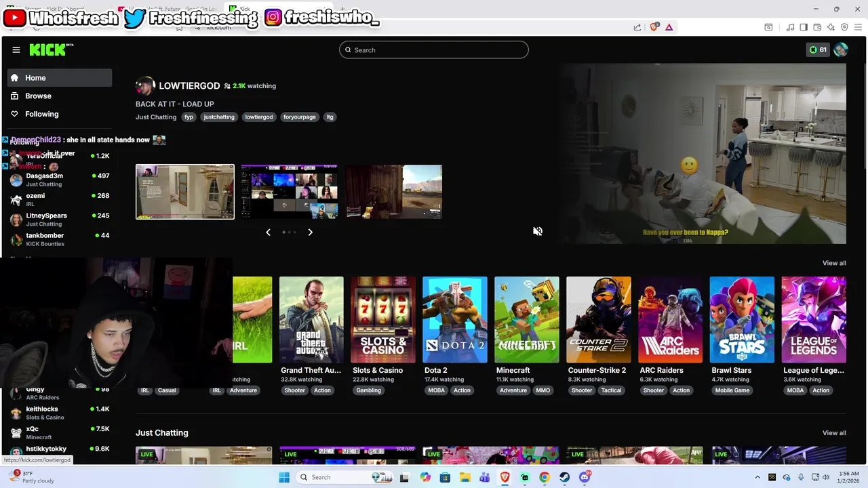Open the Brave Shields lion icon
868x488 pixels.
pyautogui.click(x=654, y=27)
